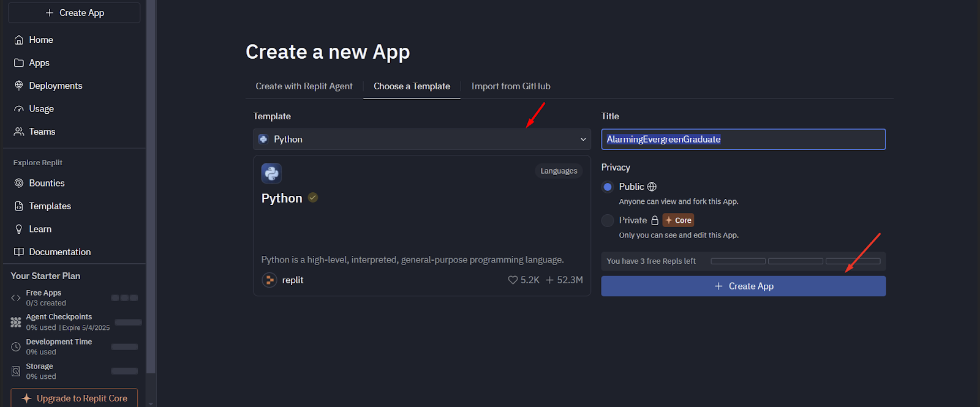Click the Development Time usage bar
Image resolution: width=980 pixels, height=407 pixels.
124,346
